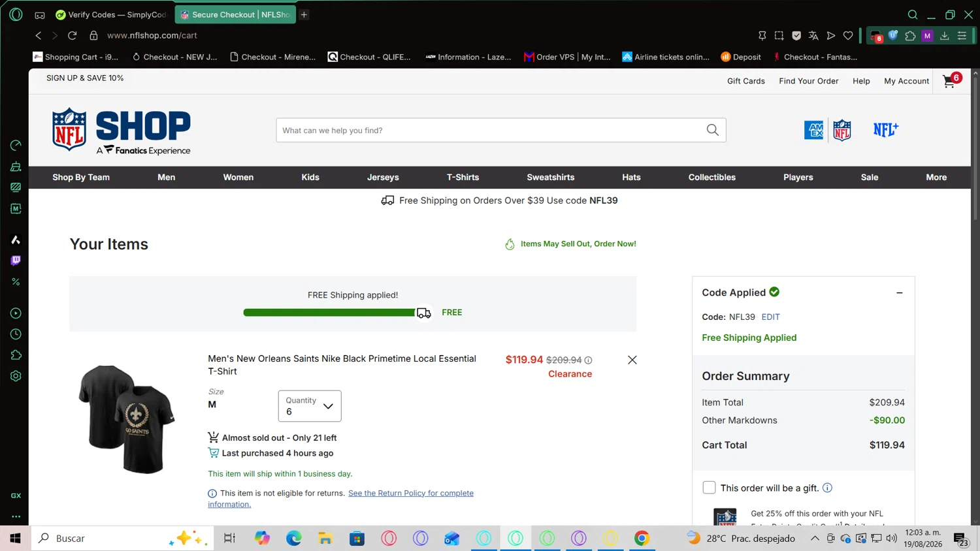
Task: Click SIGN UP & SAVE 10% link
Action: [x=85, y=78]
